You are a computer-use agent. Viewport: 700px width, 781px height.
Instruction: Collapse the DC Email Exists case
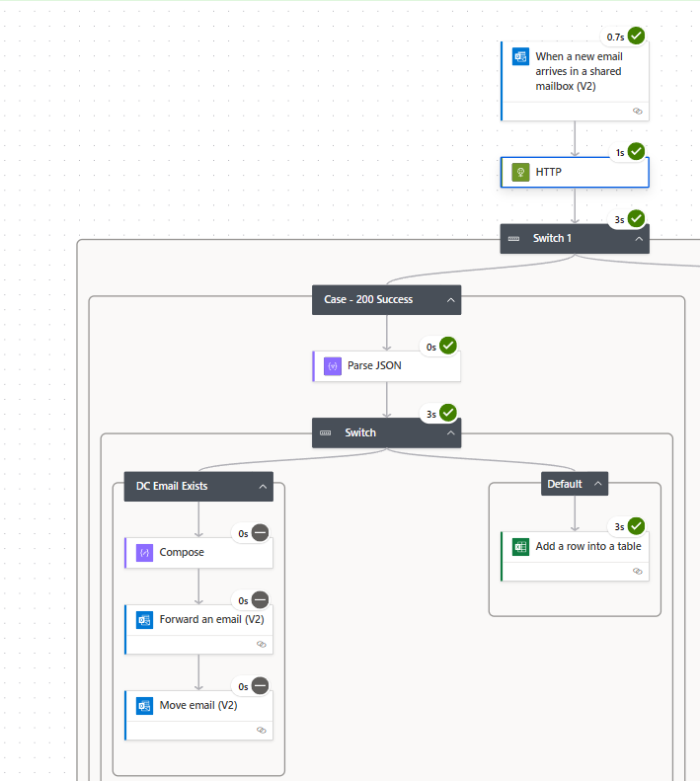tap(263, 486)
